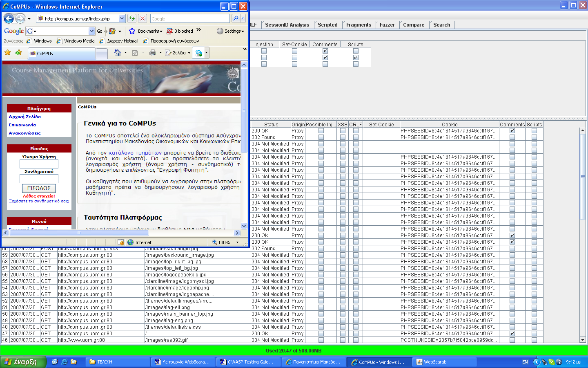
Task: Open the address bar URL dropdown
Action: [x=122, y=18]
